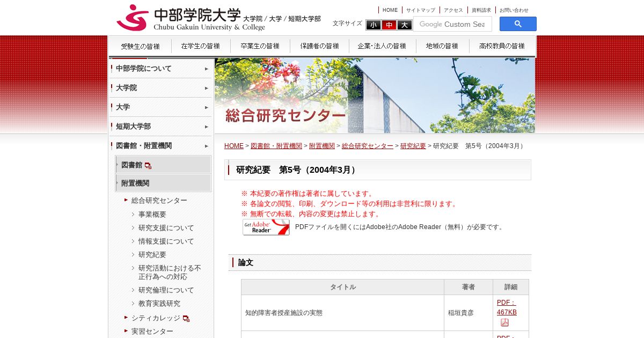The height and width of the screenshot is (338, 644).
Task: Click 総合研究センター in the breadcrumb
Action: coord(368,146)
